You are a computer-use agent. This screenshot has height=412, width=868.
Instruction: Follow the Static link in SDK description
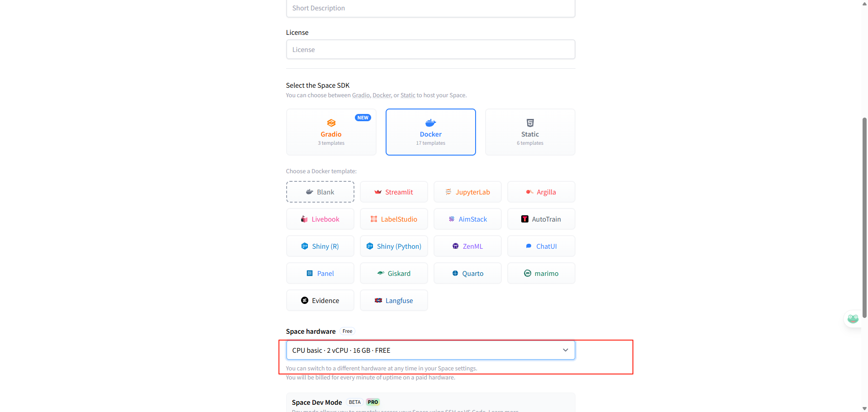(407, 95)
